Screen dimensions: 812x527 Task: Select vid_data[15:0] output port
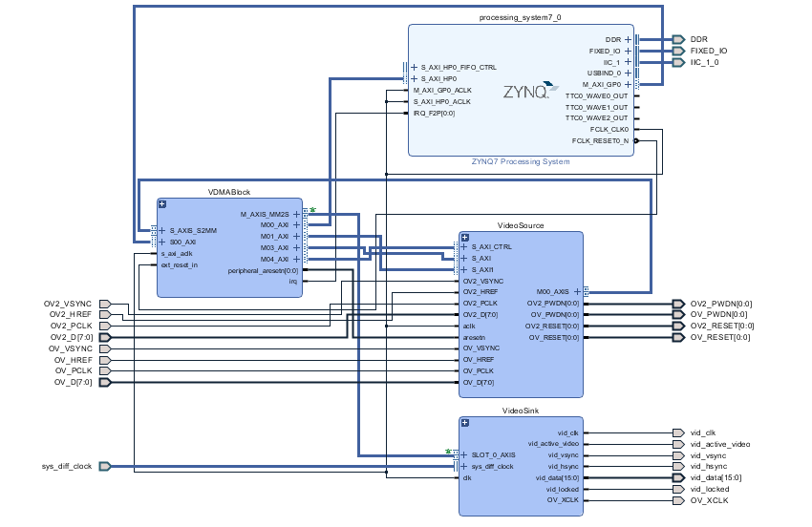[679, 477]
